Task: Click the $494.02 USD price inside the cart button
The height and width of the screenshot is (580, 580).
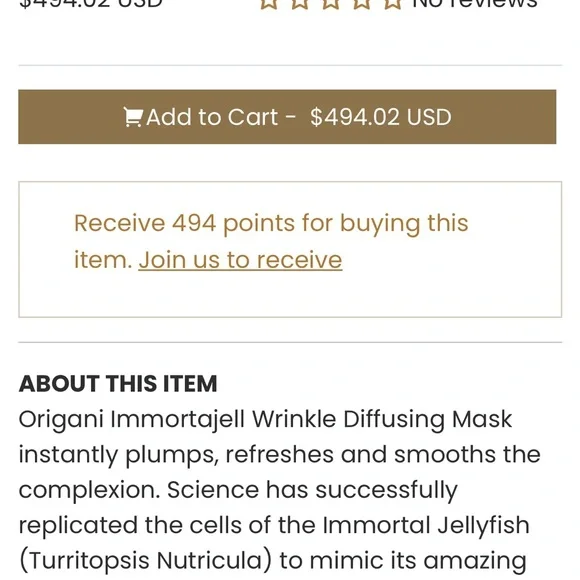Action: [x=381, y=117]
